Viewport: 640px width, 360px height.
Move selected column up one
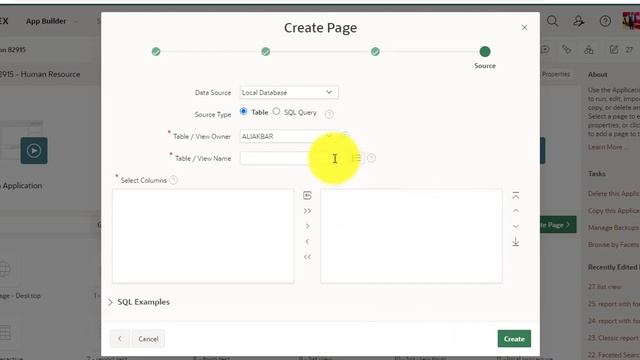[516, 211]
